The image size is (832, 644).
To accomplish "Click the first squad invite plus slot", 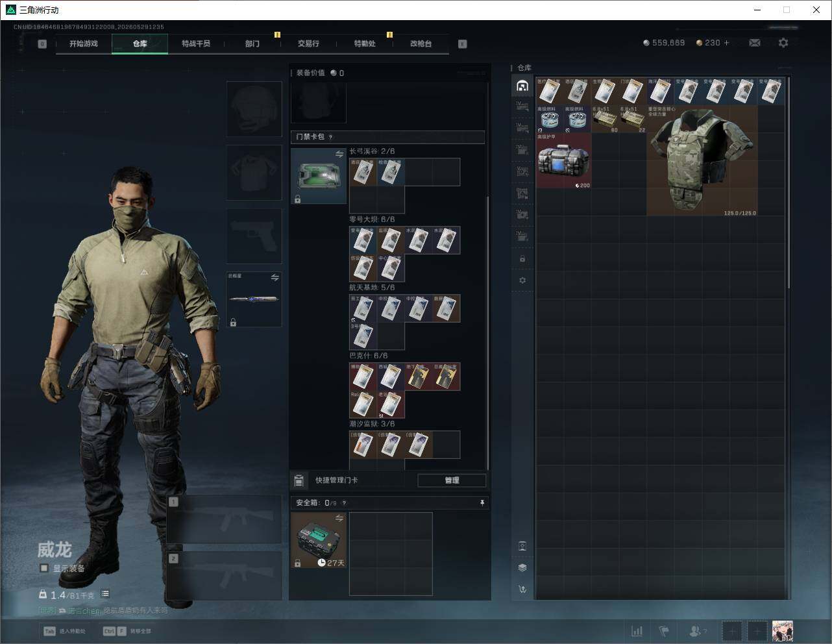I will (x=731, y=631).
